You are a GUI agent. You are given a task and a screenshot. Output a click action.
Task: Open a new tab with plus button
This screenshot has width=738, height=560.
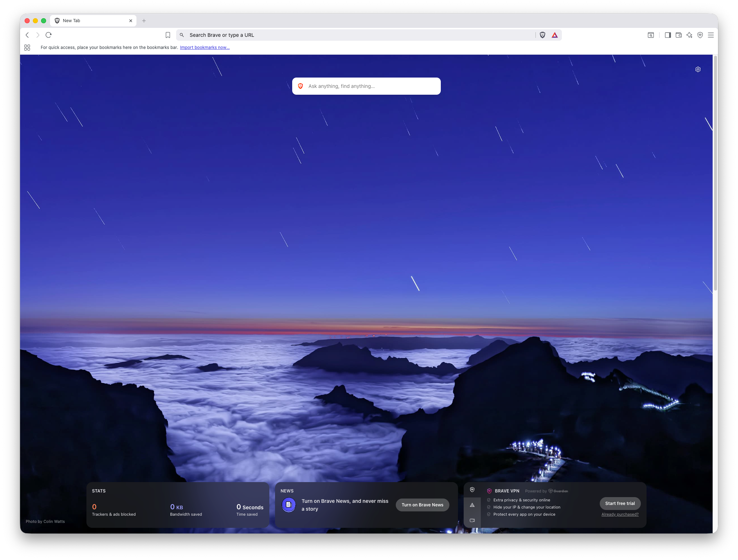click(144, 21)
